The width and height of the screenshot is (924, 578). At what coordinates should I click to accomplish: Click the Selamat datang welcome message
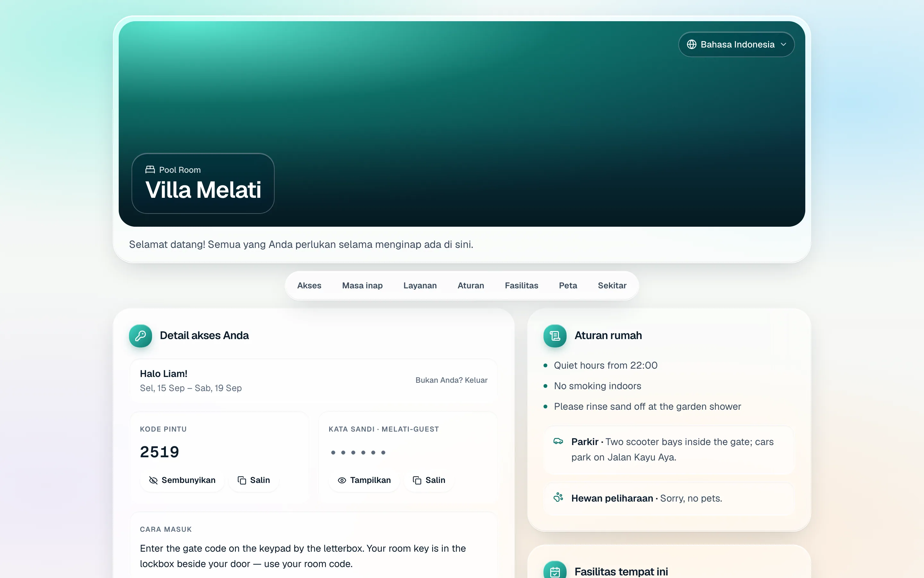(x=301, y=245)
